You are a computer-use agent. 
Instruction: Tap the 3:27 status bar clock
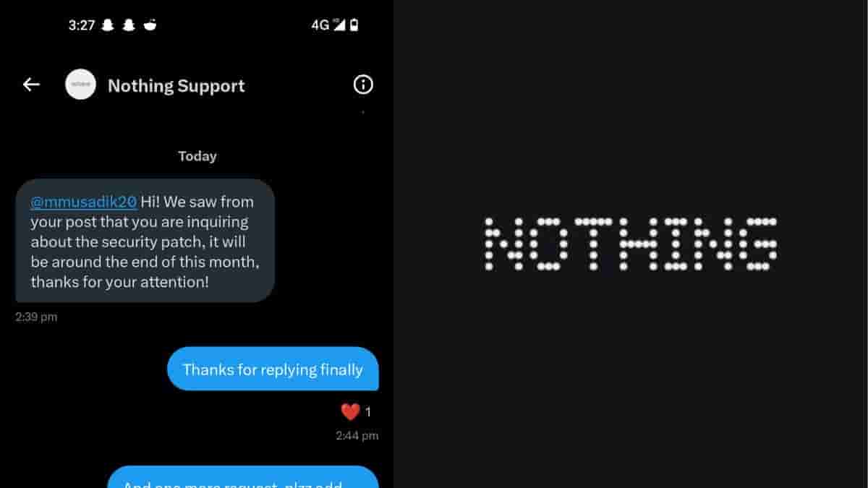point(82,25)
